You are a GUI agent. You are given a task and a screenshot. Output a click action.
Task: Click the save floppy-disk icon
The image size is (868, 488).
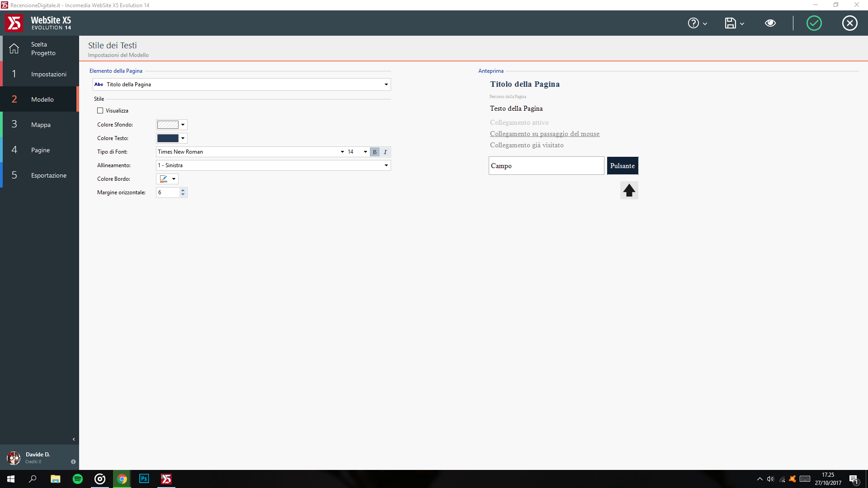pyautogui.click(x=730, y=23)
